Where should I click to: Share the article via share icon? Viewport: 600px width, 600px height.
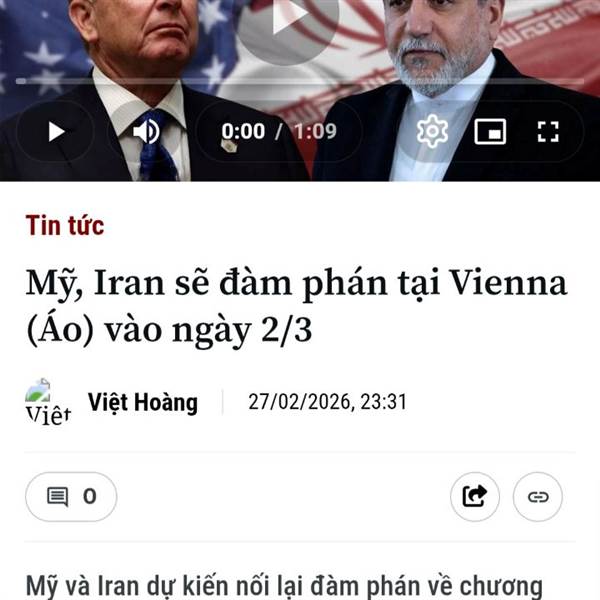474,497
